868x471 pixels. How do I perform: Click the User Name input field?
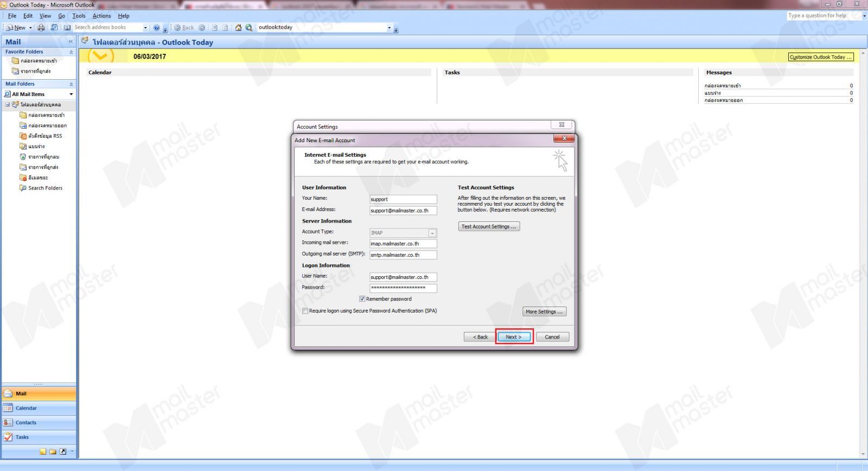[403, 277]
